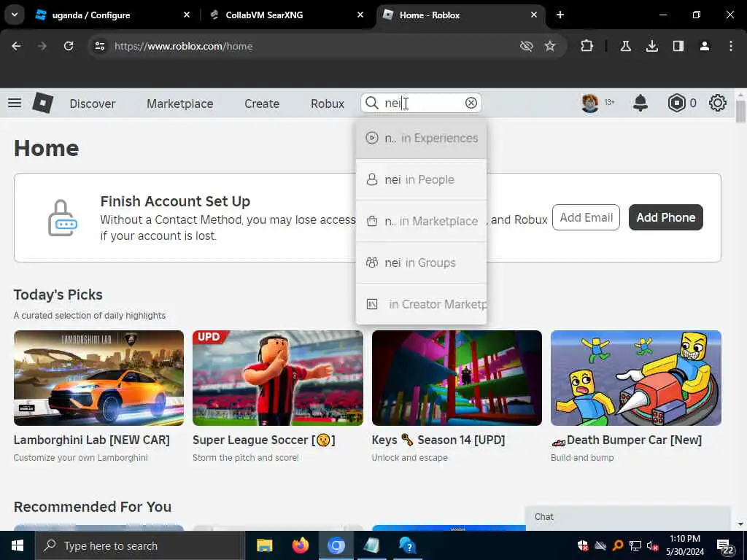The image size is (747, 560).
Task: Open the Death Bumper Car thumbnail
Action: [x=635, y=378]
